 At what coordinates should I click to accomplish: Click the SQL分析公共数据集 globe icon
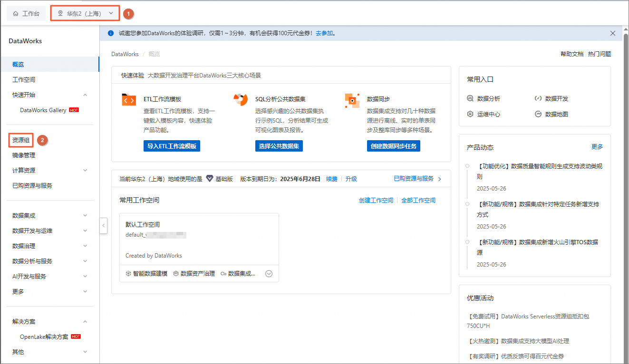click(241, 100)
